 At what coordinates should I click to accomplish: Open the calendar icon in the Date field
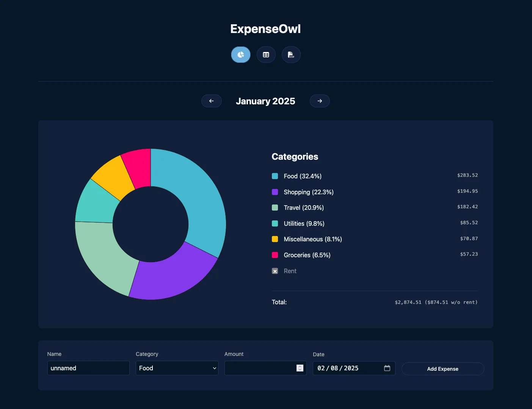point(387,368)
